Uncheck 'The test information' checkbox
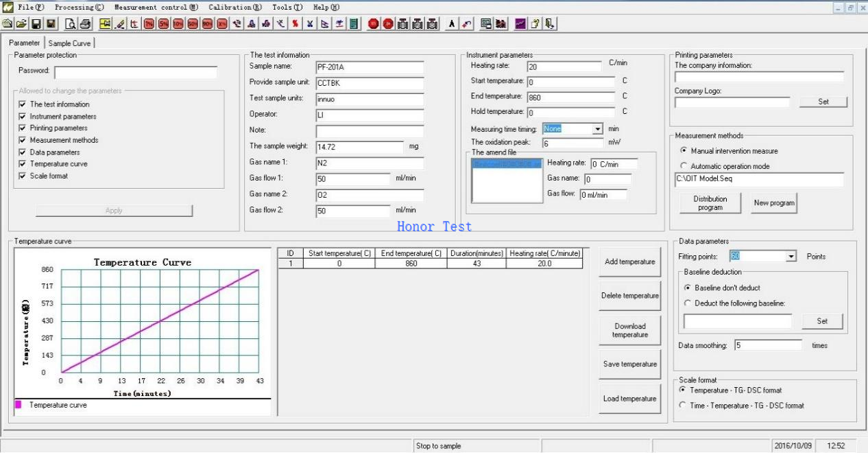The width and height of the screenshot is (868, 453). [x=22, y=104]
